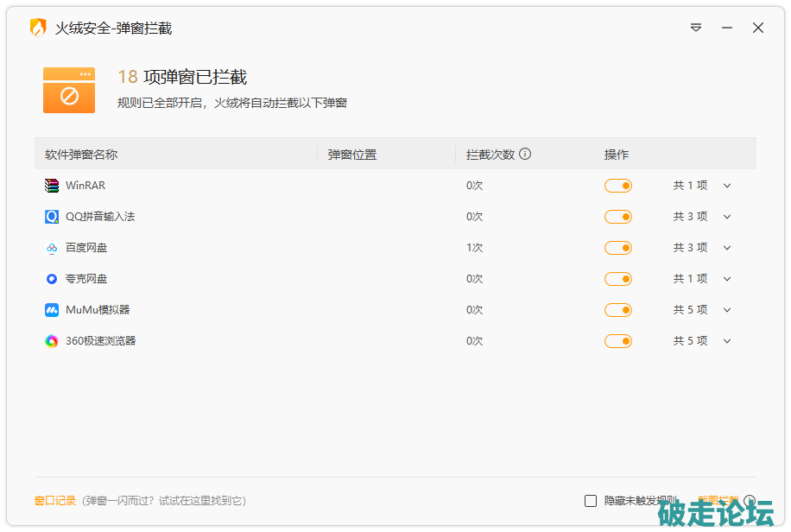Click the 软件弹窗名称 column header

click(x=81, y=155)
